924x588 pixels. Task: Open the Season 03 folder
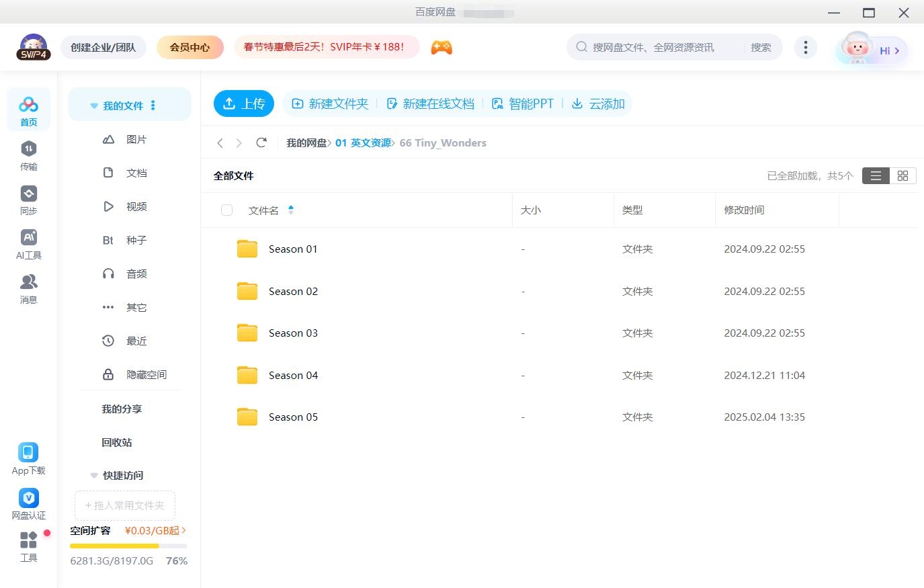293,333
